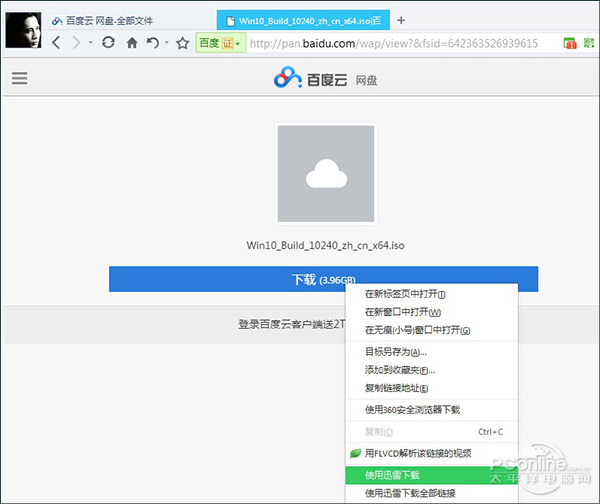This screenshot has height=504, width=600.
Task: Click the green extension icon with red badge
Action: click(x=570, y=43)
